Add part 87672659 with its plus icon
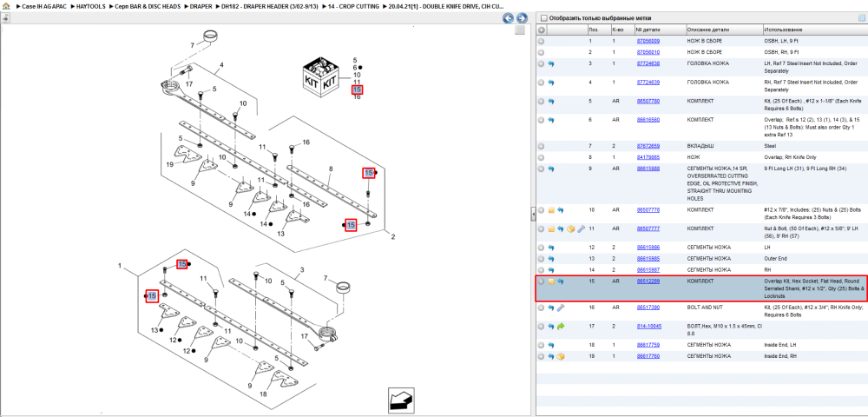Screen dimensions: 868x417 (542, 146)
